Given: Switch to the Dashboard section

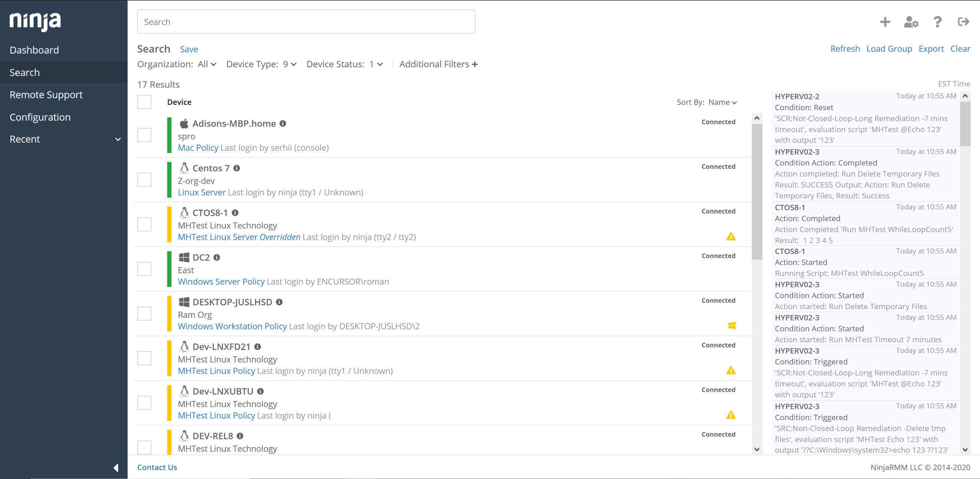Looking at the screenshot, I should tap(34, 50).
